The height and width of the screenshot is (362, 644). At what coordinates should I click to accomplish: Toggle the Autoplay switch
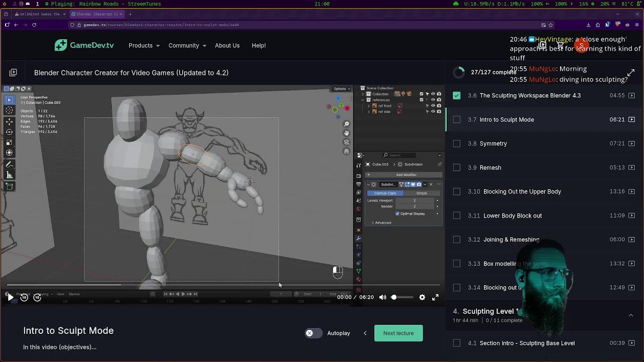tap(313, 333)
